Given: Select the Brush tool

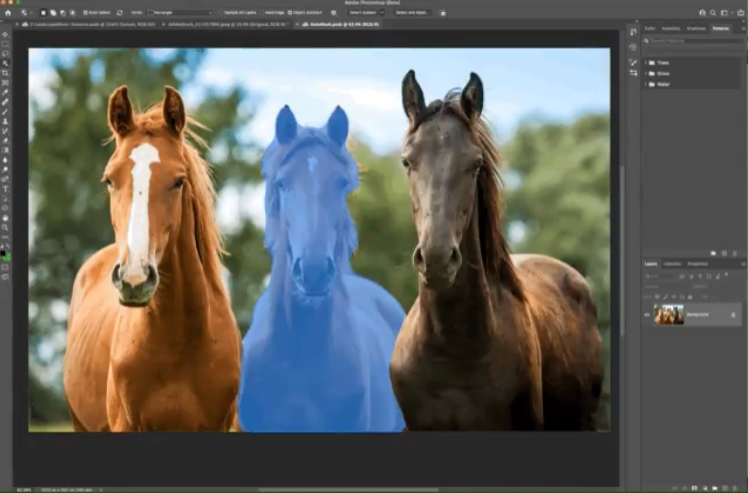Looking at the screenshot, I should [x=5, y=112].
